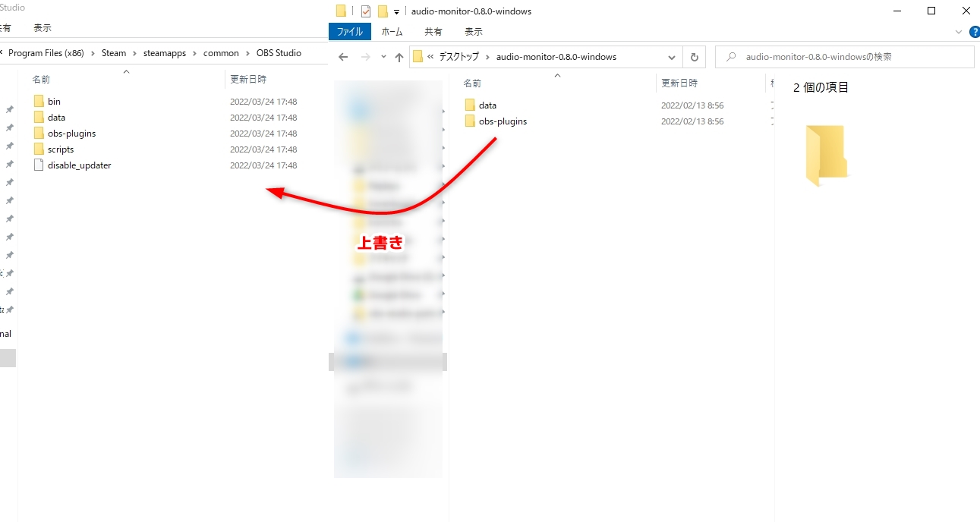Image resolution: width=980 pixels, height=522 pixels.
Task: Click the Properties checkmark icon in title bar
Action: pyautogui.click(x=366, y=11)
